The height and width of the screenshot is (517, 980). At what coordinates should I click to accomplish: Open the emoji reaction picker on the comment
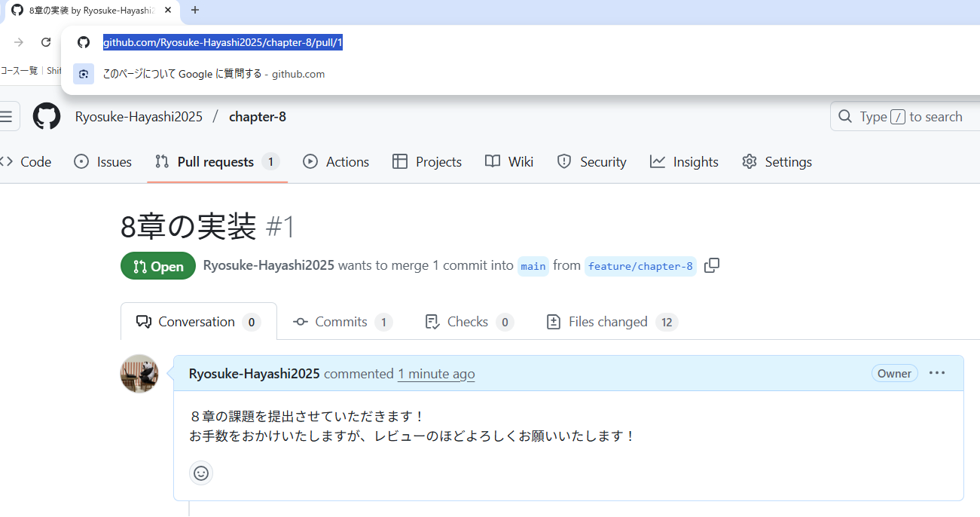click(200, 473)
